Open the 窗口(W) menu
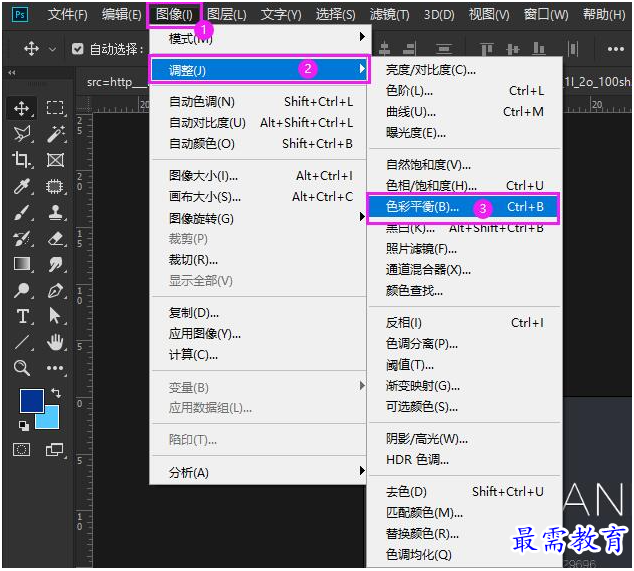Screen dimensions: 634x571 [546, 15]
